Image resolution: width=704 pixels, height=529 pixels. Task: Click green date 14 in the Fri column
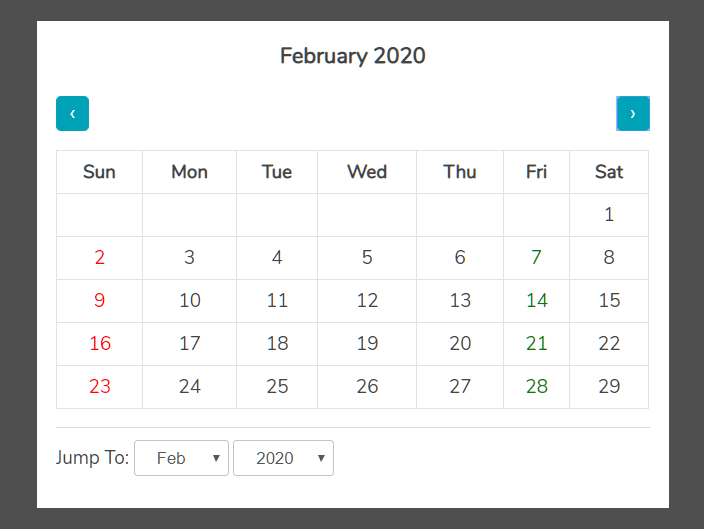(536, 301)
